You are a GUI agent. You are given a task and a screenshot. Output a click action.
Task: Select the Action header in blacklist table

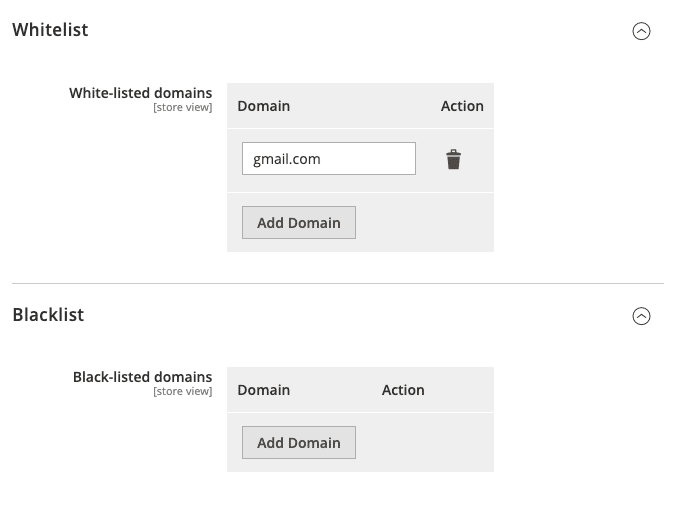[403, 390]
